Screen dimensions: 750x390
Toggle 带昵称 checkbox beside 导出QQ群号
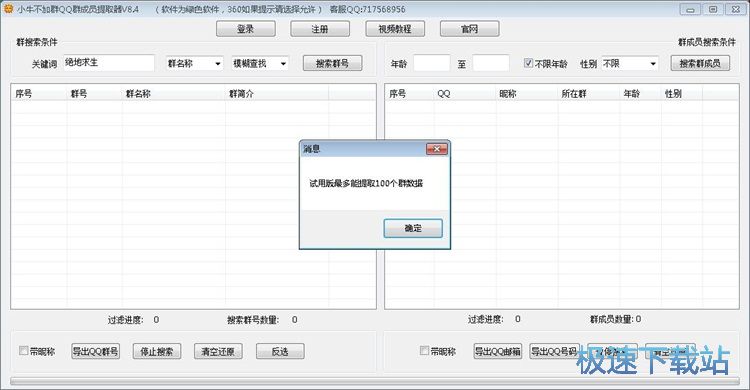(23, 351)
